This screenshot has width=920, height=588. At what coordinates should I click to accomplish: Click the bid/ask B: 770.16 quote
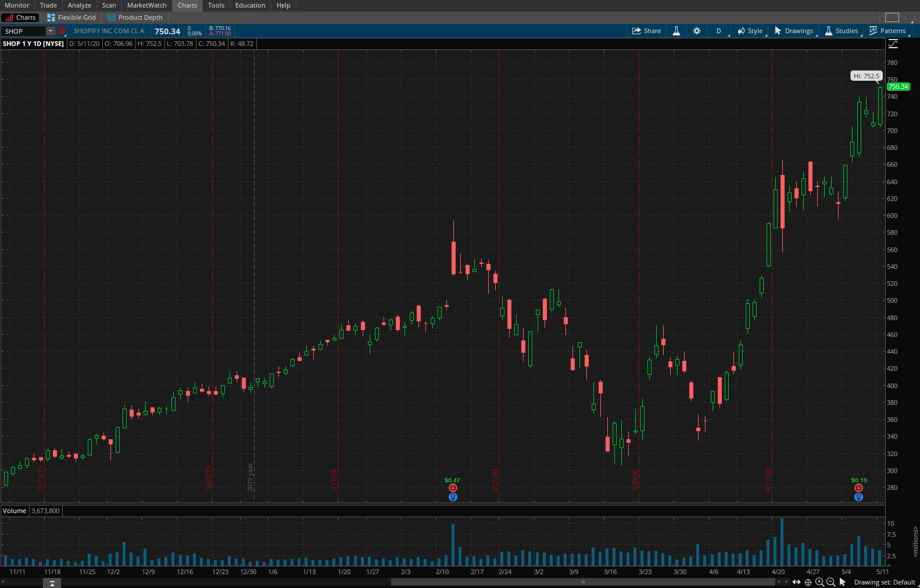(x=220, y=28)
